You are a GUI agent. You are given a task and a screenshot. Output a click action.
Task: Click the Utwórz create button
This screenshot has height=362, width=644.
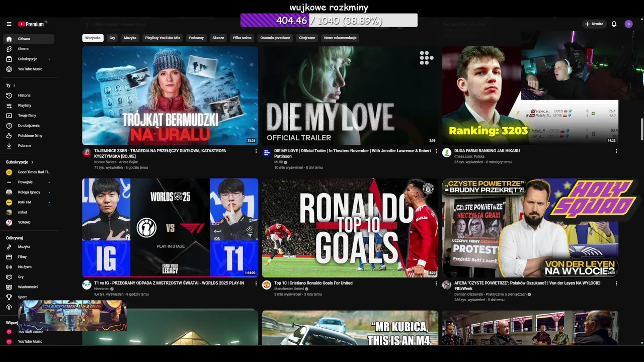(594, 24)
